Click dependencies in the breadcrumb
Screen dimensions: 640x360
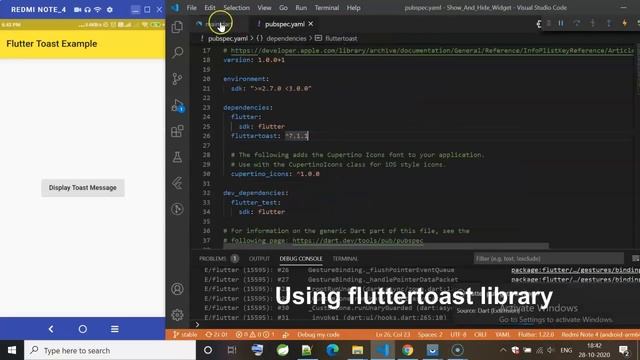tap(286, 38)
